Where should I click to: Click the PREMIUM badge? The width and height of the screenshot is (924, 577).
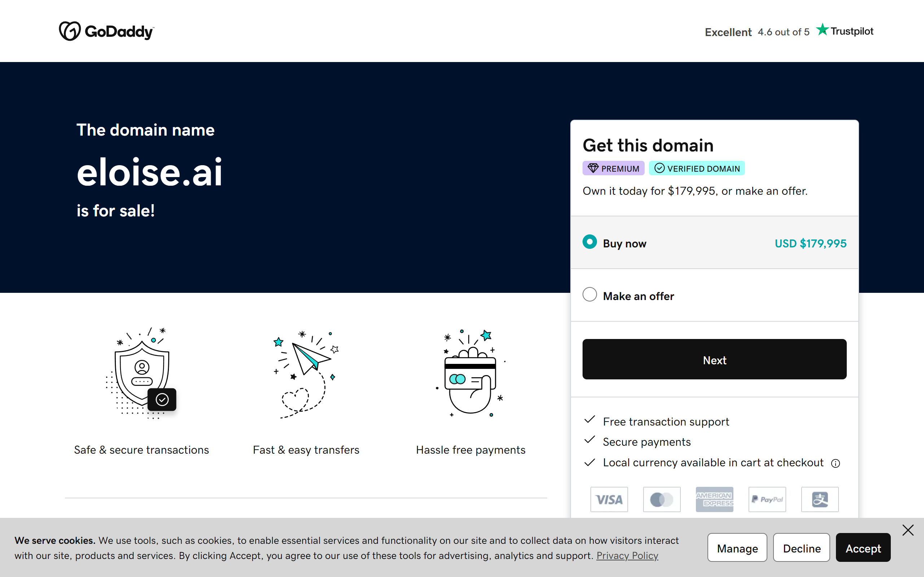click(613, 168)
